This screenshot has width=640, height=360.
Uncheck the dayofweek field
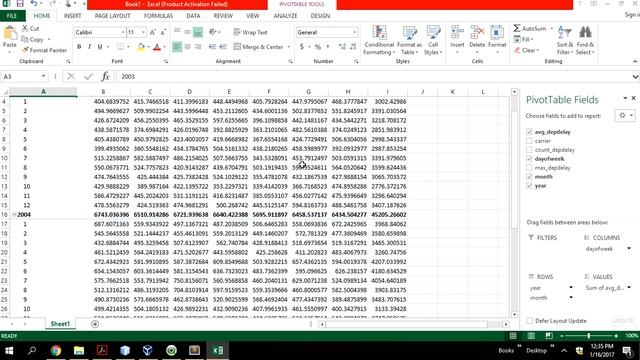click(529, 159)
